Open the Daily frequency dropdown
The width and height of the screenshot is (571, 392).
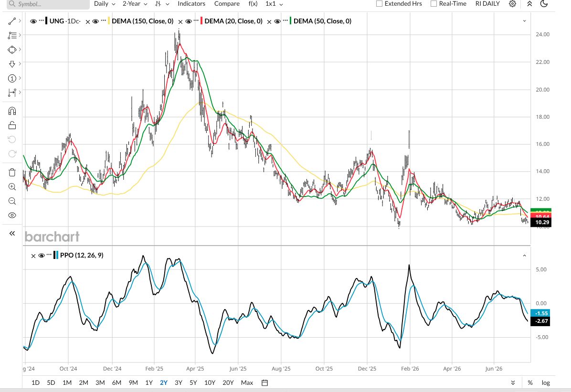pos(105,4)
